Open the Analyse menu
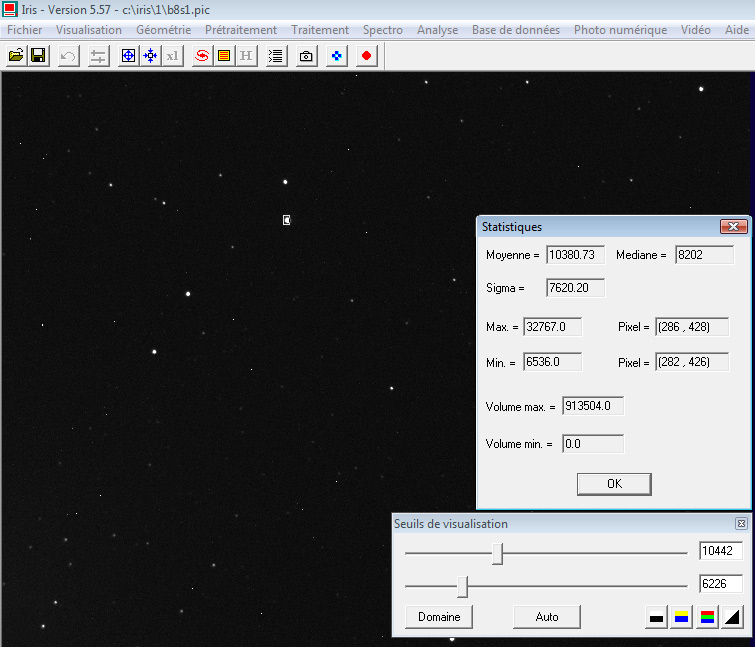 pyautogui.click(x=437, y=30)
